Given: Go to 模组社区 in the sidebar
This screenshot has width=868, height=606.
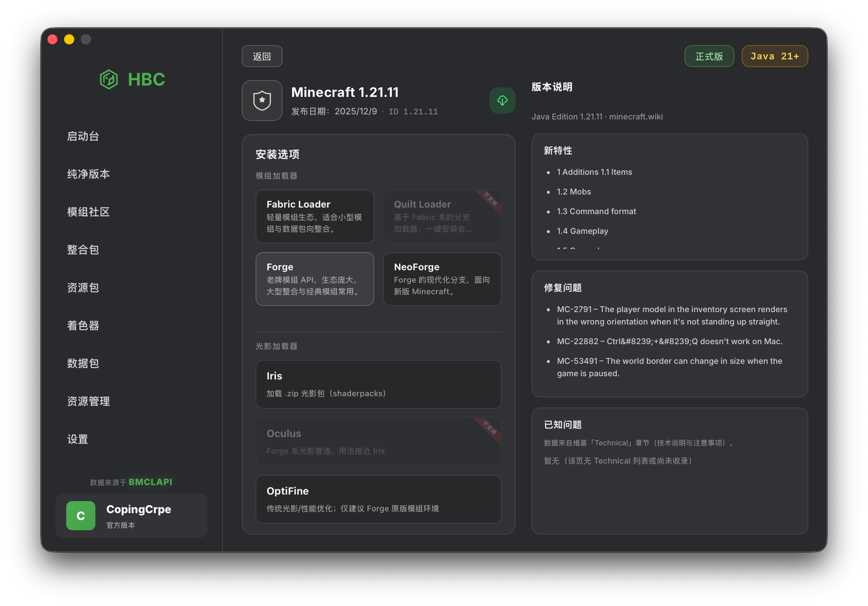Looking at the screenshot, I should 88,212.
